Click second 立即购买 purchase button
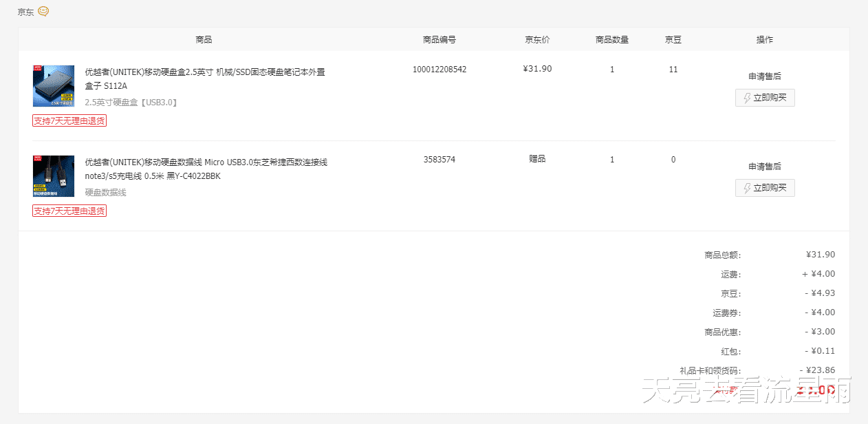Image resolution: width=868 pixels, height=424 pixels. (x=765, y=187)
